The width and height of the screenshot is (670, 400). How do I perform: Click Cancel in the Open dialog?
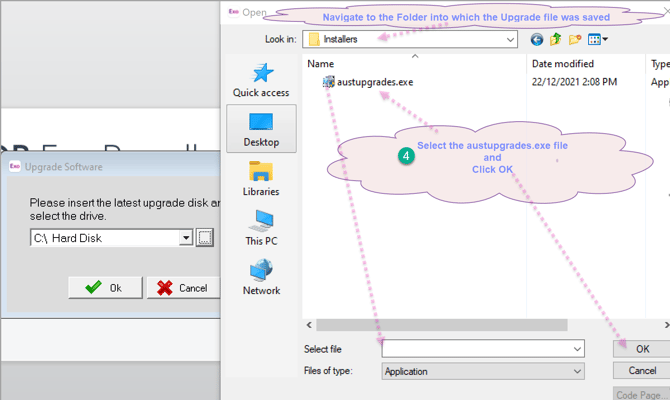pyautogui.click(x=642, y=371)
